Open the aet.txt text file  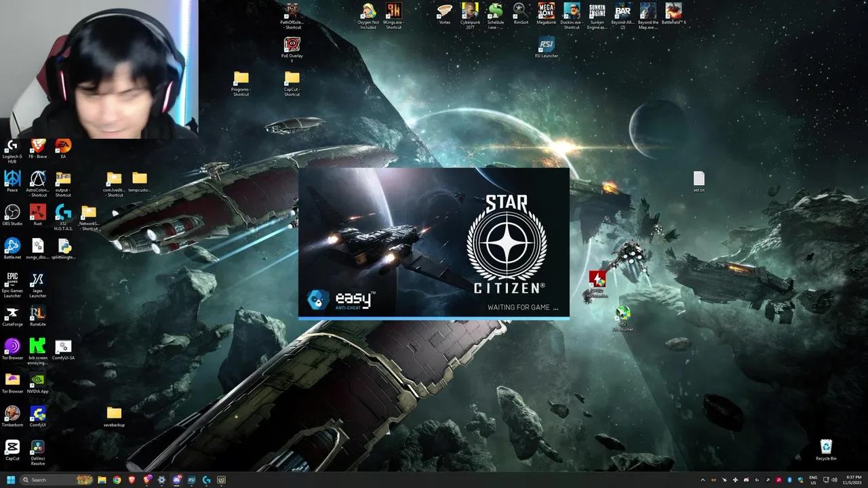point(699,182)
